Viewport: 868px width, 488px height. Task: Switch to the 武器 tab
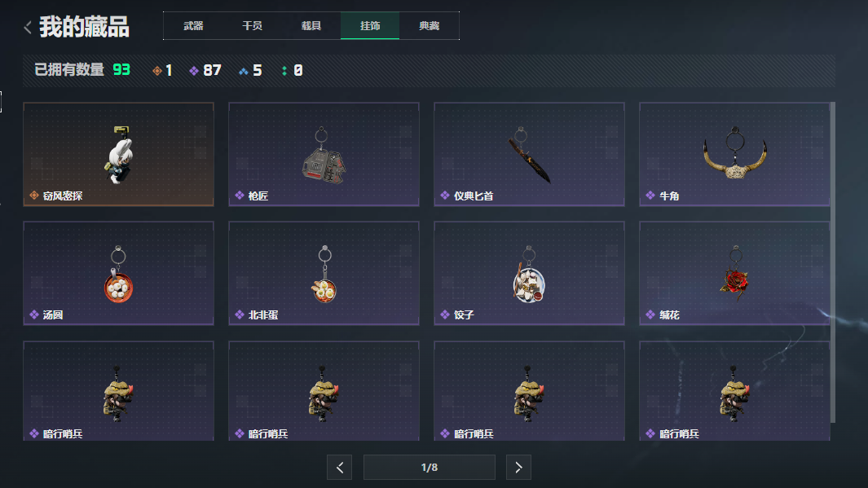click(193, 26)
